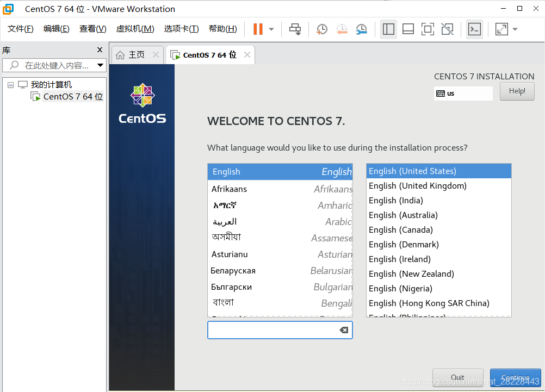Click the Help! button
This screenshot has width=545, height=392.
[517, 91]
